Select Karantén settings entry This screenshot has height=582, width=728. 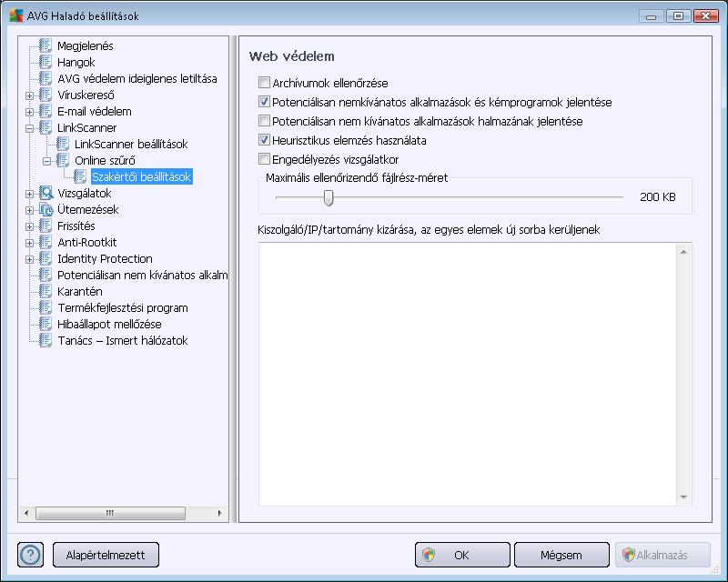[80, 292]
